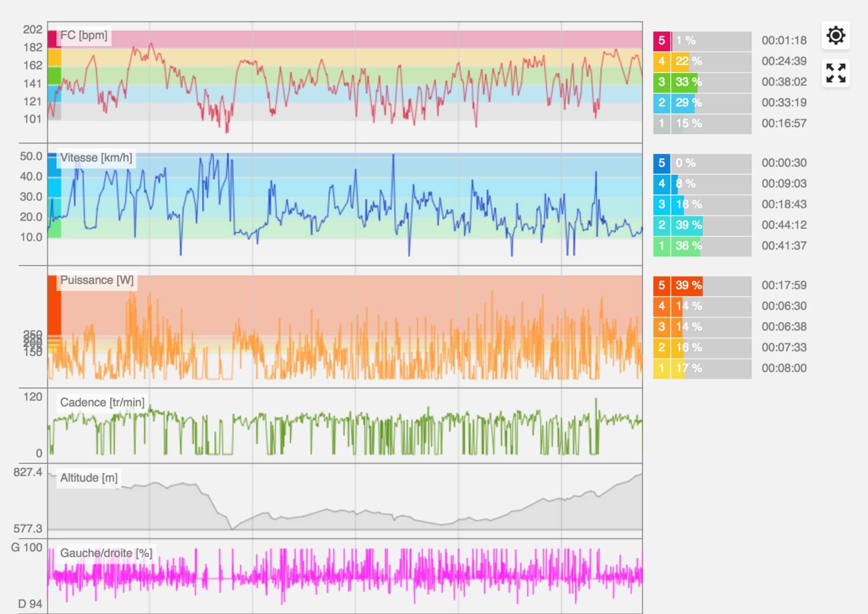Click the 22 % heart rate zone bar
The height and width of the screenshot is (614, 868).
711,61
